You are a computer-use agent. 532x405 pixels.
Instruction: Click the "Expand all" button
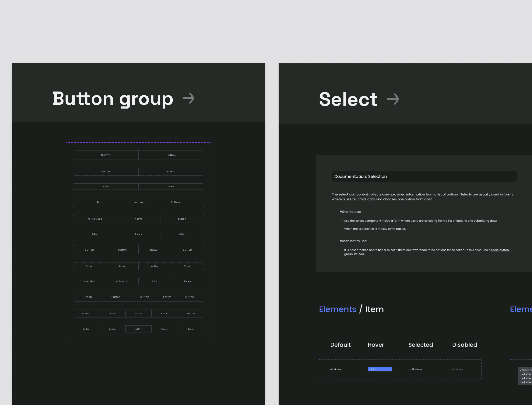coord(89,281)
